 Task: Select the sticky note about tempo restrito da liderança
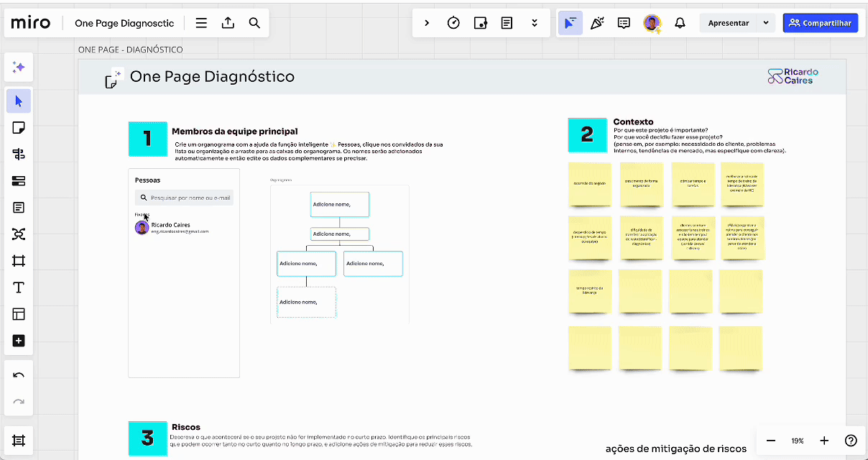coord(590,291)
